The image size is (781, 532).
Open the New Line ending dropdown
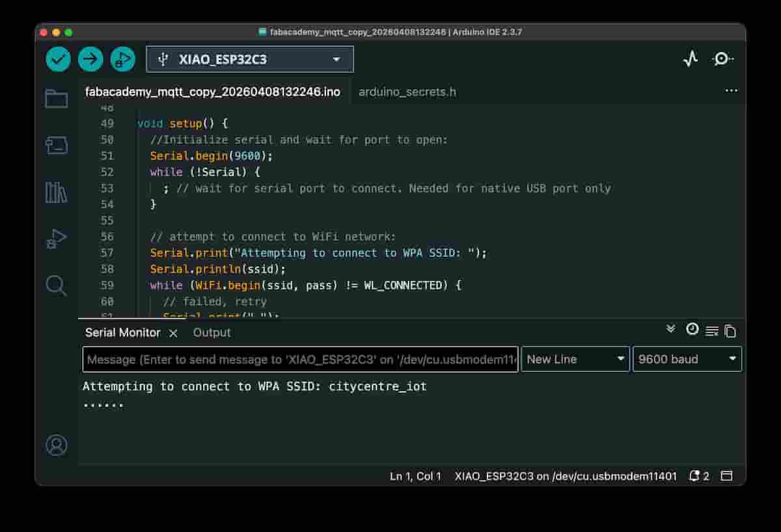click(x=575, y=359)
